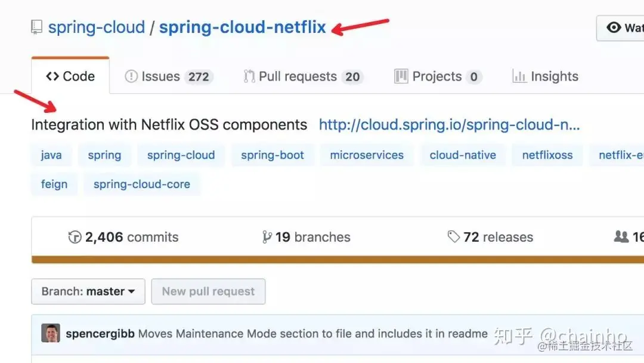Click the contributors people icon
Image resolution: width=644 pixels, height=363 pixels.
point(621,237)
